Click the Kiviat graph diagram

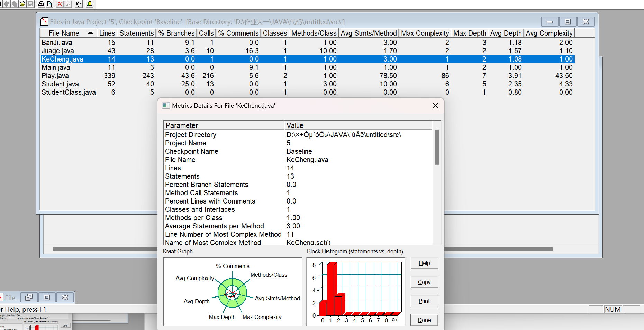(x=233, y=292)
